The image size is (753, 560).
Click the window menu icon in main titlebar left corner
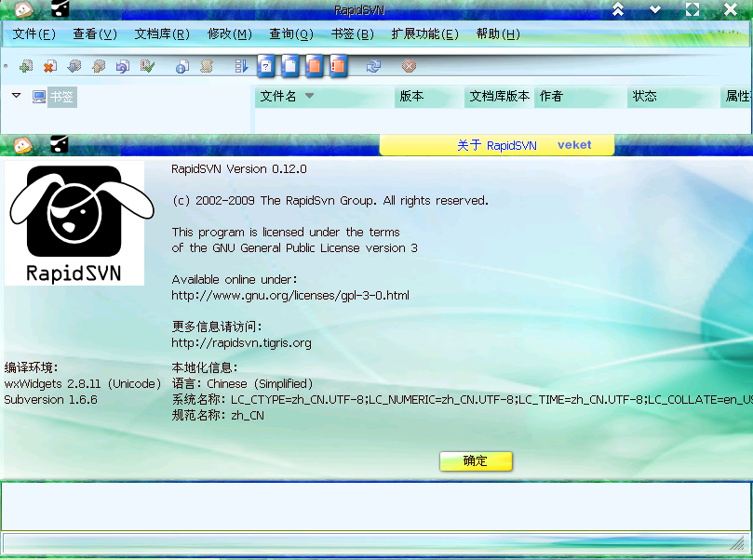coord(23,8)
